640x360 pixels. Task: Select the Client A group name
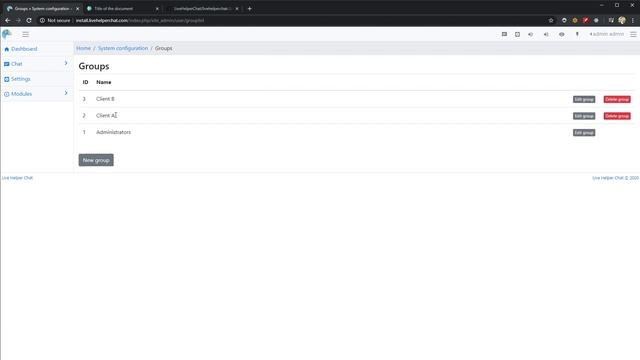tap(106, 116)
